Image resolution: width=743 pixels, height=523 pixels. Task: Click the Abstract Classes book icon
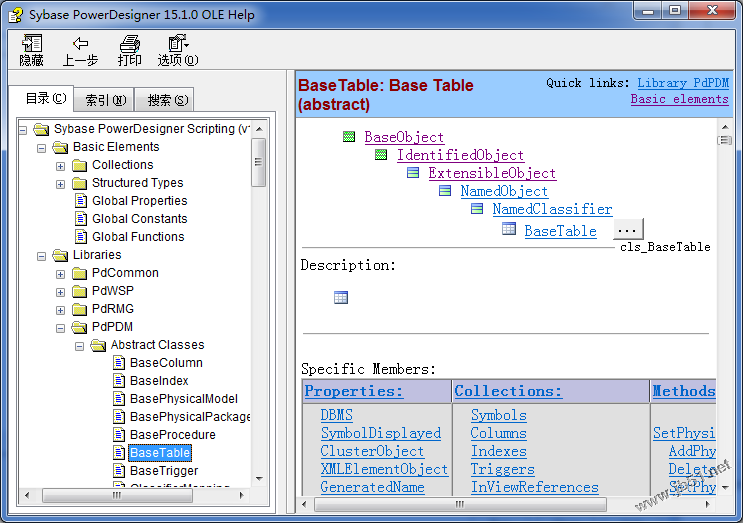click(x=98, y=345)
